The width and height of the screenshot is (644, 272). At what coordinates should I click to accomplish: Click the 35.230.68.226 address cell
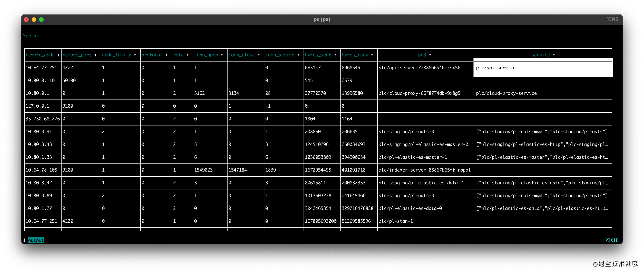point(43,119)
